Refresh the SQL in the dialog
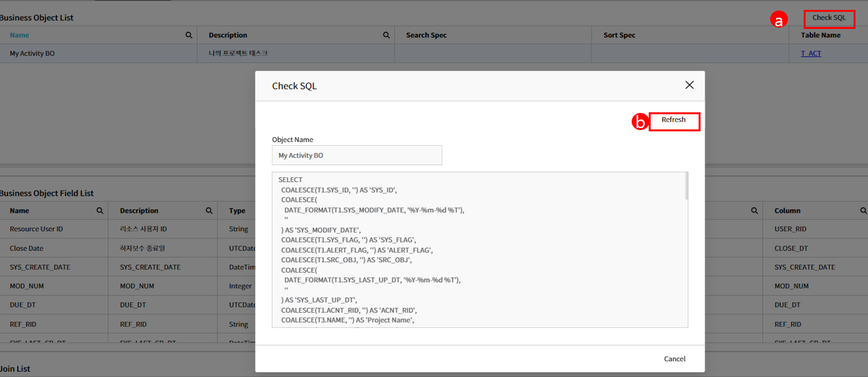The image size is (868, 377). [x=674, y=121]
